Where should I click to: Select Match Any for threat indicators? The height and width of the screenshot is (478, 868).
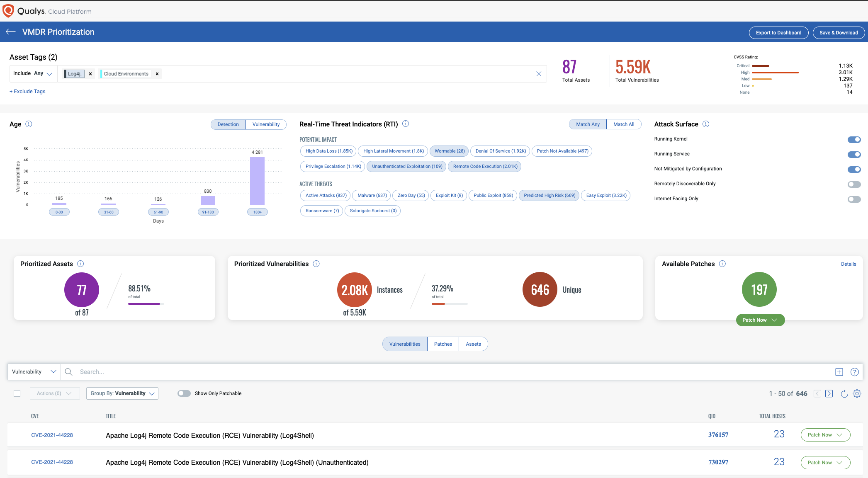tap(588, 124)
